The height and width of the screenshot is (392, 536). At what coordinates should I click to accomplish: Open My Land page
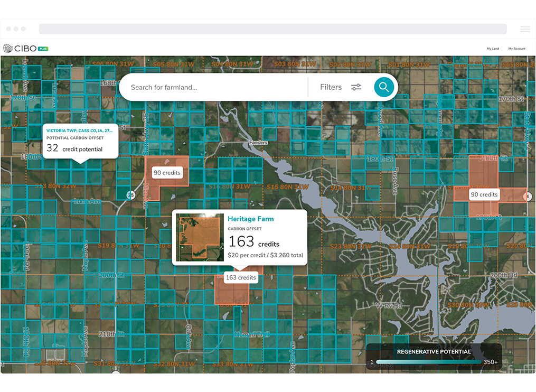pyautogui.click(x=493, y=49)
